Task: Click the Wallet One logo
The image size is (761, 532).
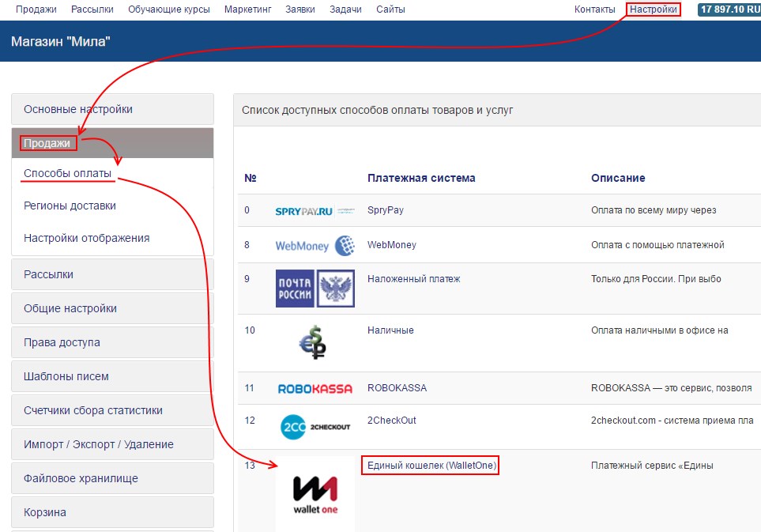Action: 315,494
